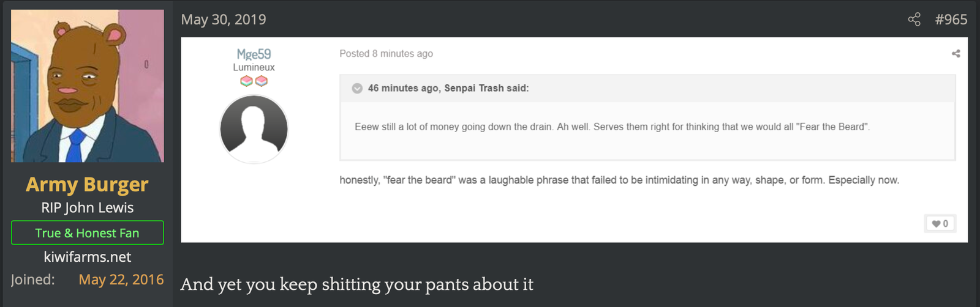980x307 pixels.
Task: Open post number #965 permalink
Action: 951,20
